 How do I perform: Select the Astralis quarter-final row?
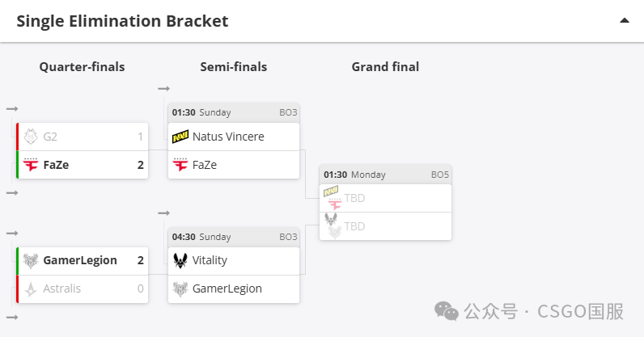[x=83, y=289]
